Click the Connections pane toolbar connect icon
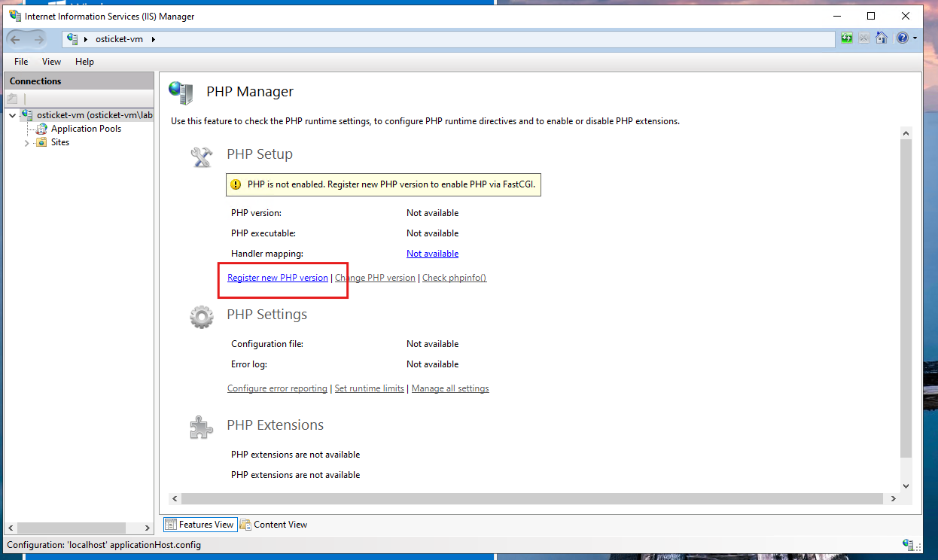 [x=12, y=99]
